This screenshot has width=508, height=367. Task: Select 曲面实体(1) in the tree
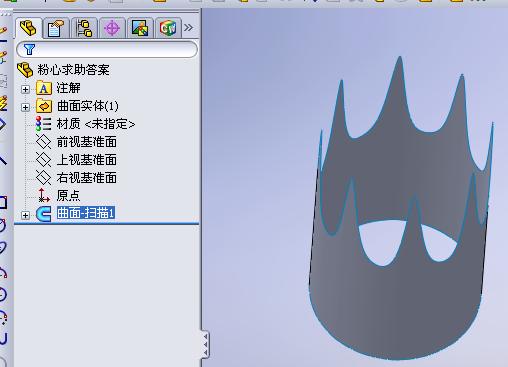pos(88,106)
